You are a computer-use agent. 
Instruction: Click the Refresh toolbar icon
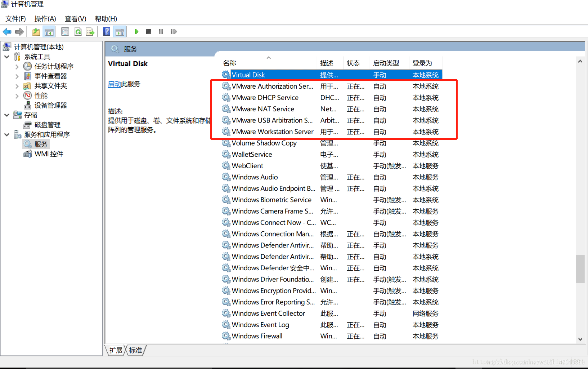tap(78, 32)
